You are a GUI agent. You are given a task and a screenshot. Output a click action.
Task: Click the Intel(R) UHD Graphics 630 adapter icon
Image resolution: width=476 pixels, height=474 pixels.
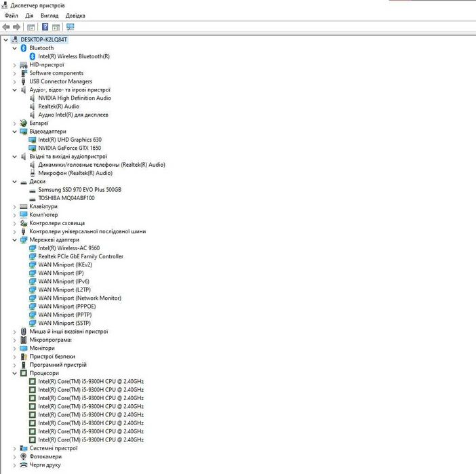point(32,140)
